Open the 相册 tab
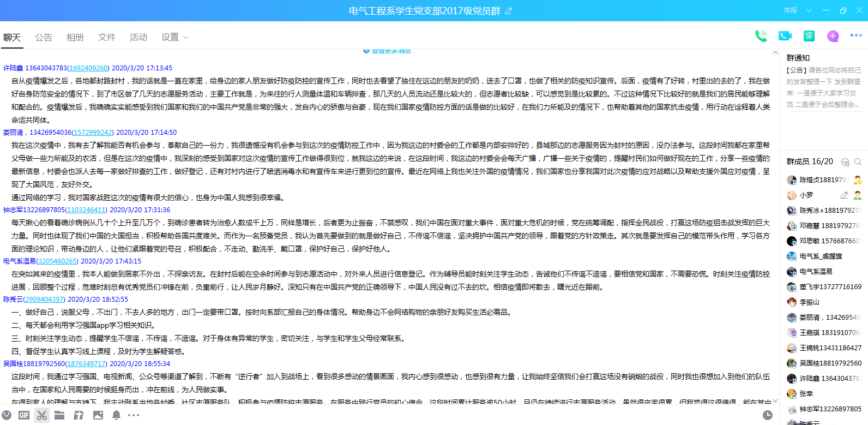Screen dimensions: 868x425 point(75,37)
